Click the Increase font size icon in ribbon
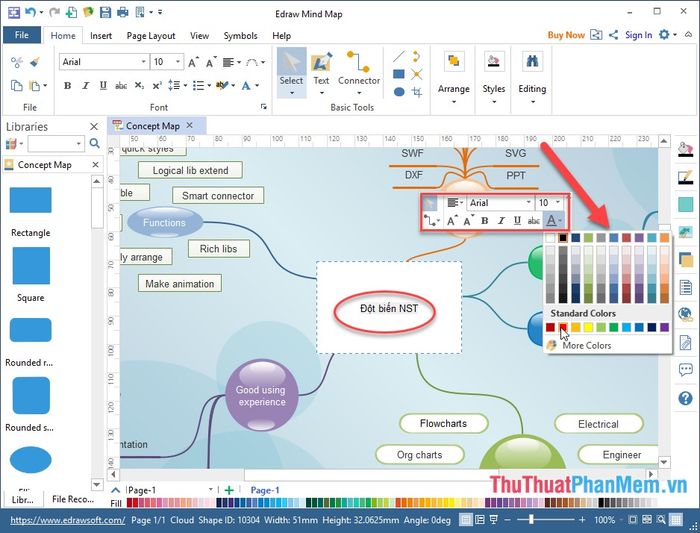Viewport: 700px width, 533px height. pyautogui.click(x=193, y=62)
